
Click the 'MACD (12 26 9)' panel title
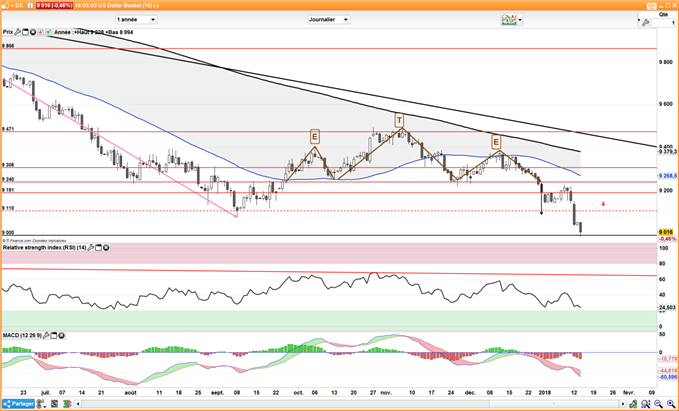(22, 336)
